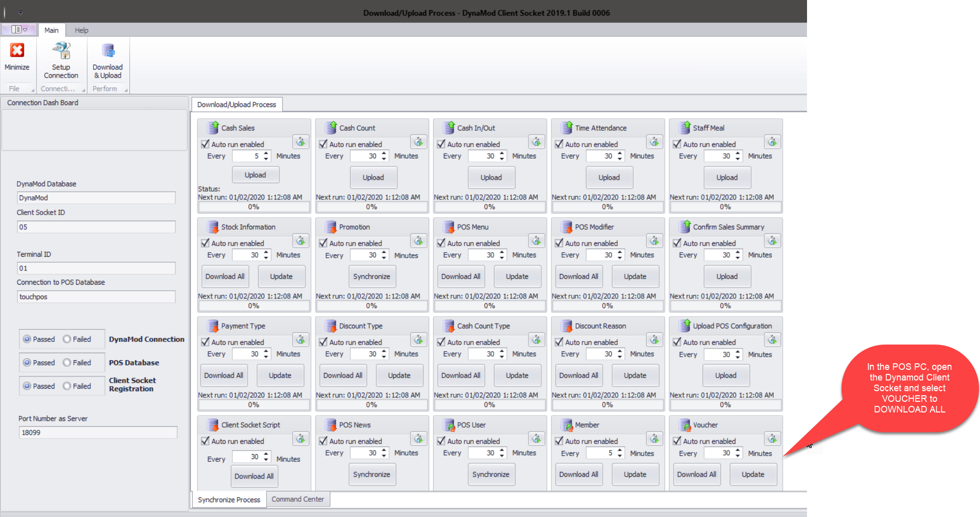Click the Client Socket ID field
This screenshot has height=517, width=980.
[96, 227]
